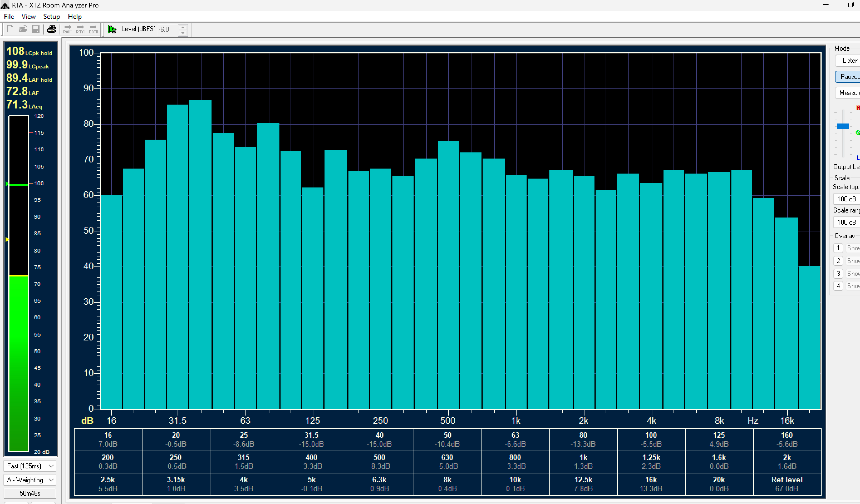The width and height of the screenshot is (860, 504).
Task: Increase Level (dBFS) with the up stepper
Action: [x=183, y=27]
